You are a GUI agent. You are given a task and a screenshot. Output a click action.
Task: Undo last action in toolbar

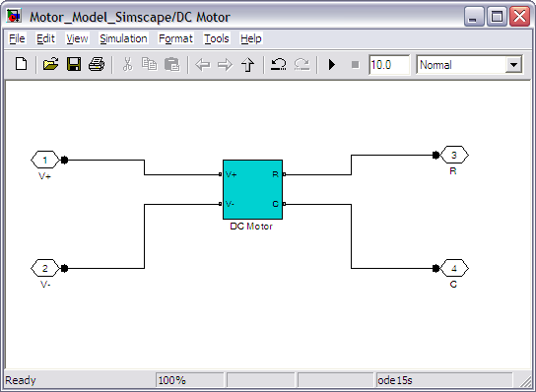click(x=279, y=64)
